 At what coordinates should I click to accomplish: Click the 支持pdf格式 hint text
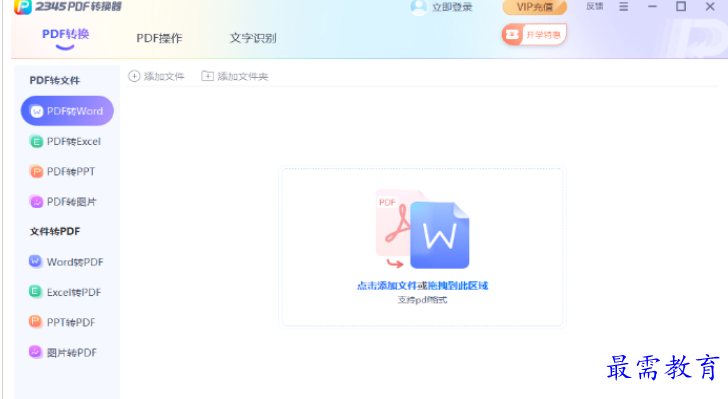422,300
